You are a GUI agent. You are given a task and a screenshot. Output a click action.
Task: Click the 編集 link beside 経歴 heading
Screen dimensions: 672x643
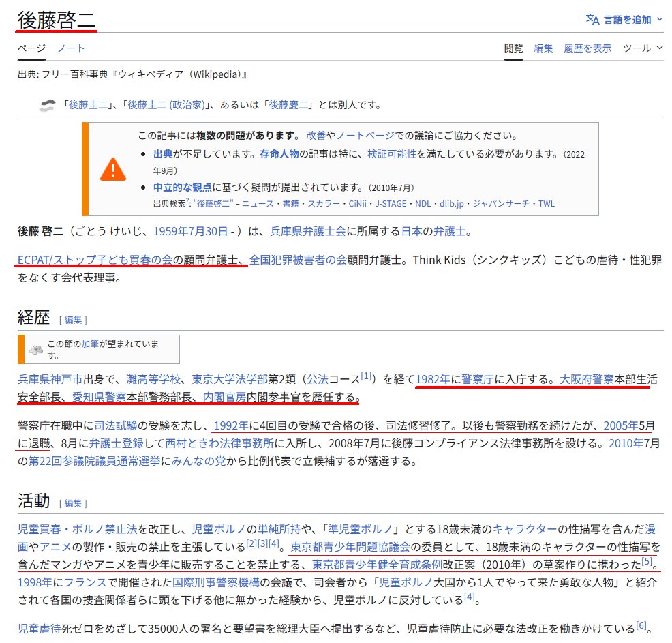point(73,320)
